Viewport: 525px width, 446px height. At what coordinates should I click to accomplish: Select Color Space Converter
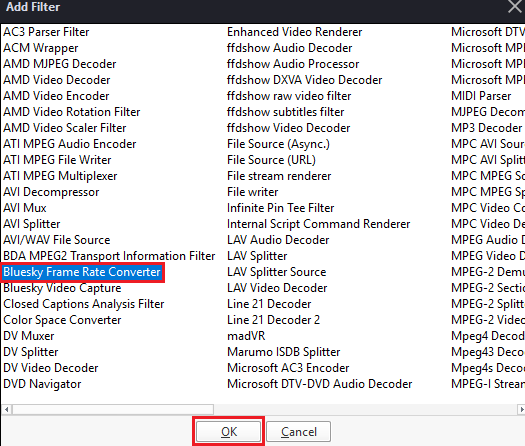coord(62,320)
